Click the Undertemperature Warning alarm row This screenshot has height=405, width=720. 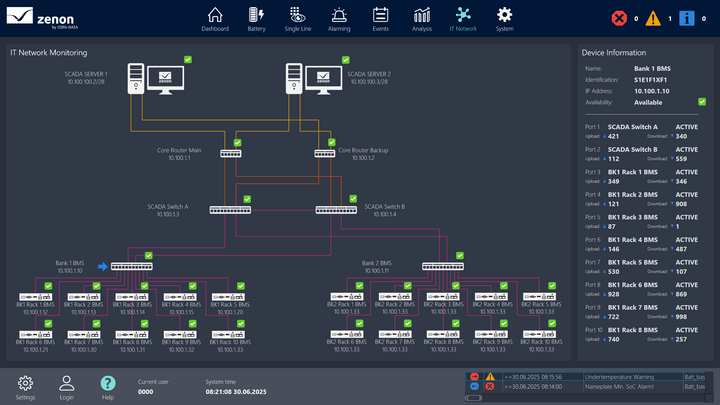click(585, 377)
